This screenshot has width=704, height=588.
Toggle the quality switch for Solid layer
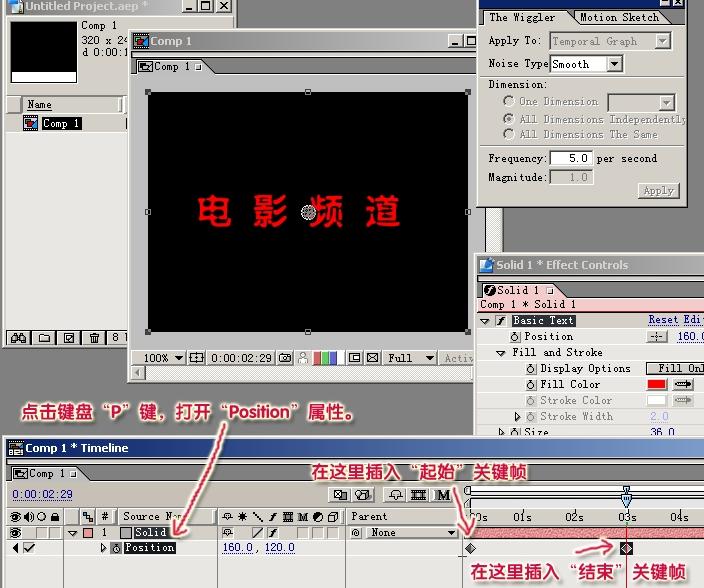click(257, 533)
